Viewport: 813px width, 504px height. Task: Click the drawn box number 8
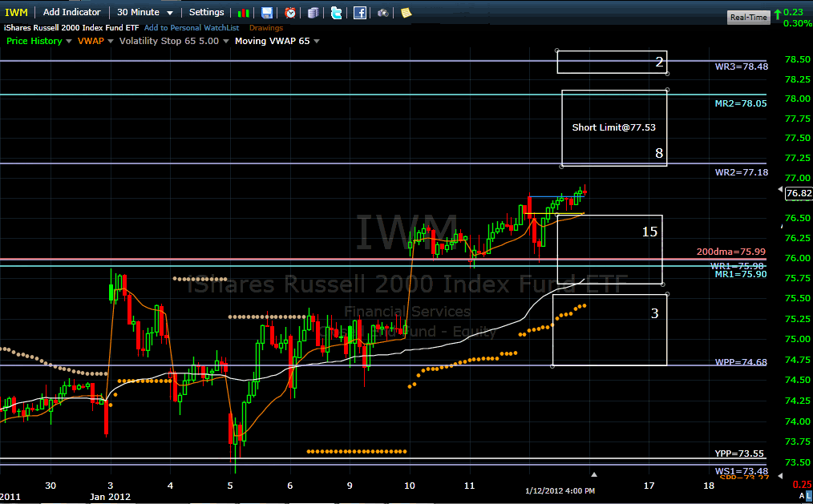pos(659,153)
